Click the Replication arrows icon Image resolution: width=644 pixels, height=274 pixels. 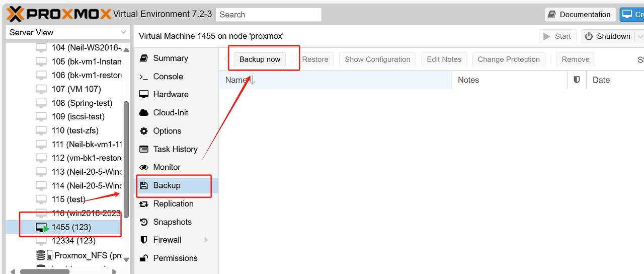(144, 203)
